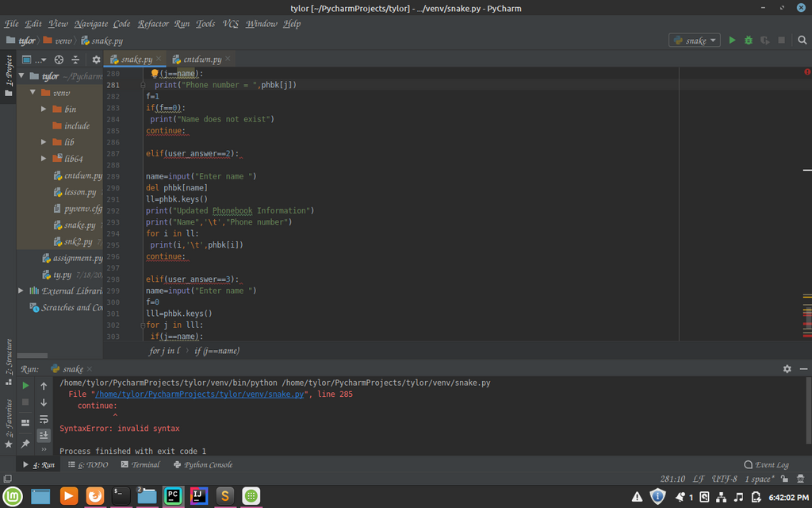Pin the Run tab with pin icon

[25, 443]
